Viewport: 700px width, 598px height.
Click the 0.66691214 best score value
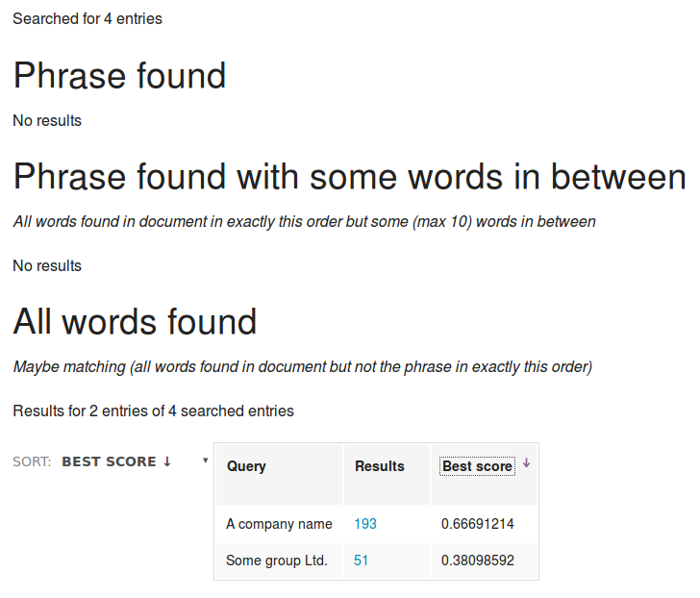point(478,524)
